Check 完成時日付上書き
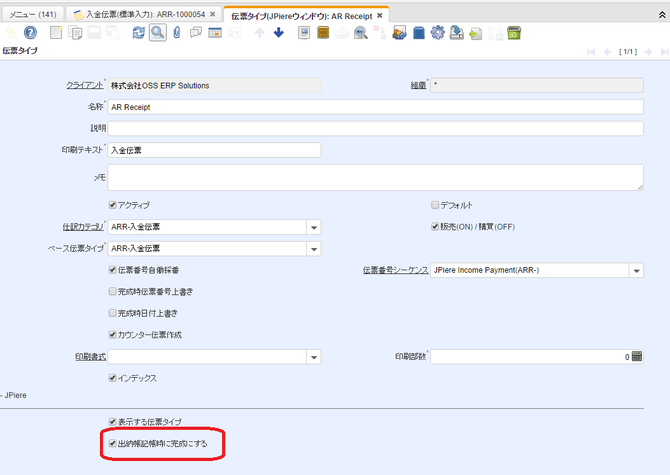Screen dimensions: 670x475 point(112,313)
